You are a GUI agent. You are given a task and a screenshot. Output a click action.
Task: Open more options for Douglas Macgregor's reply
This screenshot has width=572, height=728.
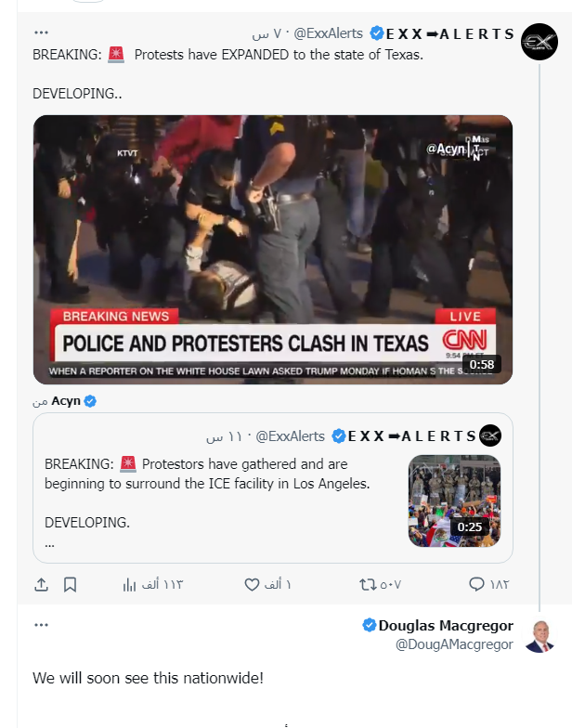(x=40, y=625)
